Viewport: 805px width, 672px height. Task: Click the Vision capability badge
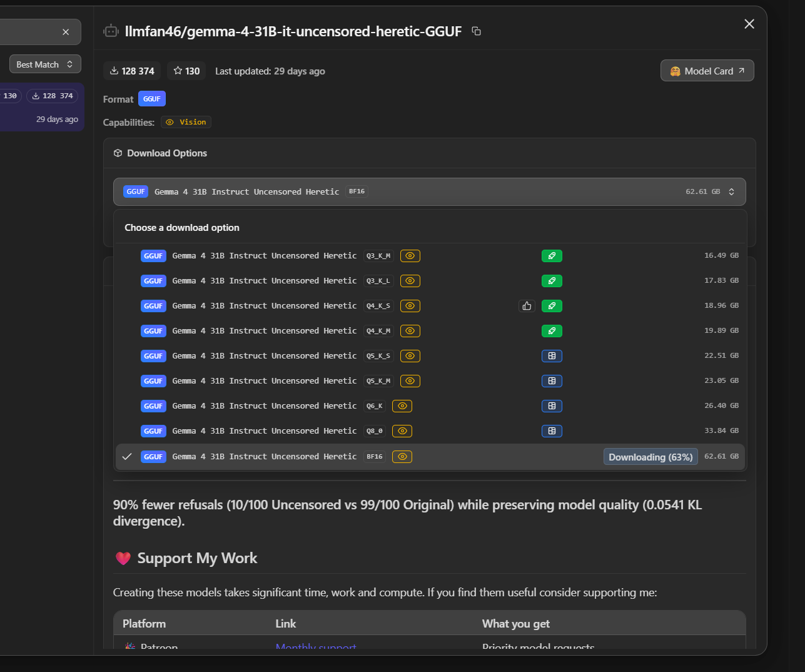(186, 122)
